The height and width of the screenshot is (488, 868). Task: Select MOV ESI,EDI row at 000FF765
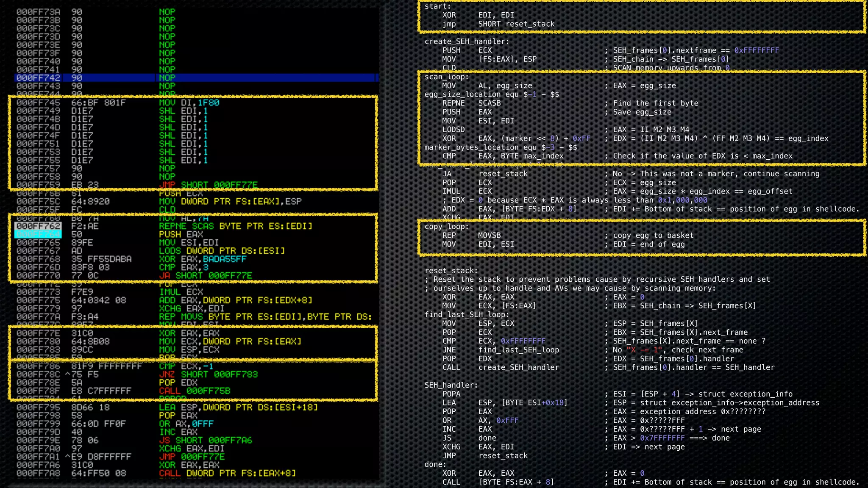click(118, 242)
